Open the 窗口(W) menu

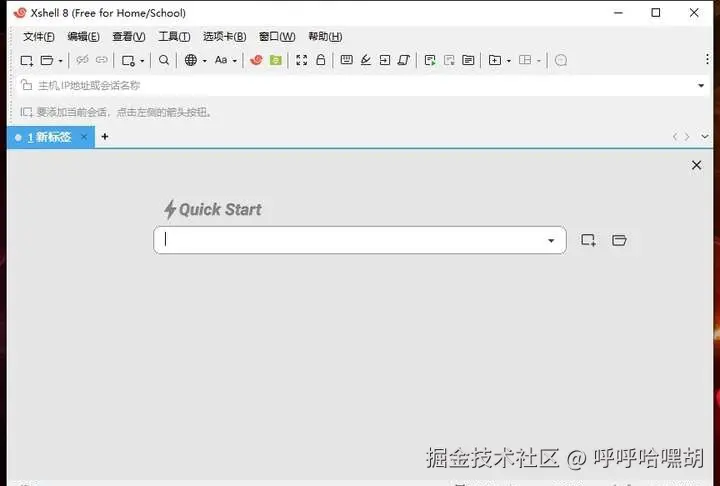pyautogui.click(x=277, y=37)
